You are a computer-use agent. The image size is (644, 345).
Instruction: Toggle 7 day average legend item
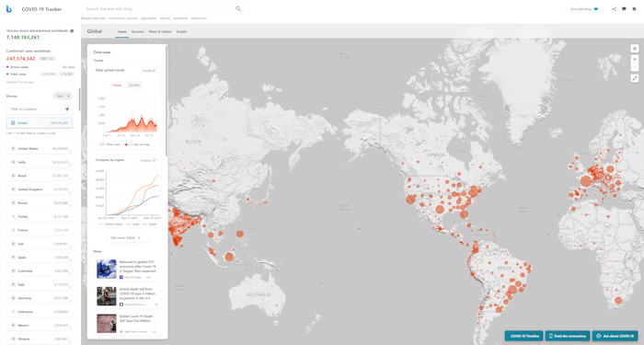(137, 144)
